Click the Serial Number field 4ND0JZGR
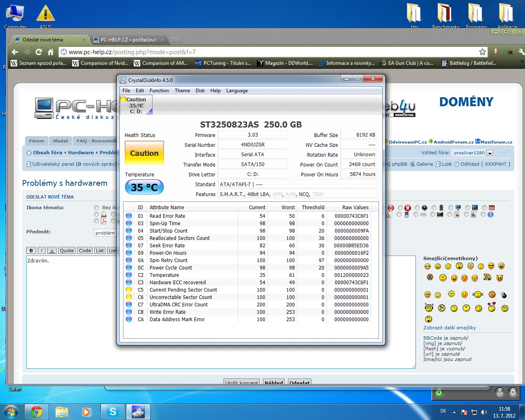The width and height of the screenshot is (525, 420). (253, 145)
